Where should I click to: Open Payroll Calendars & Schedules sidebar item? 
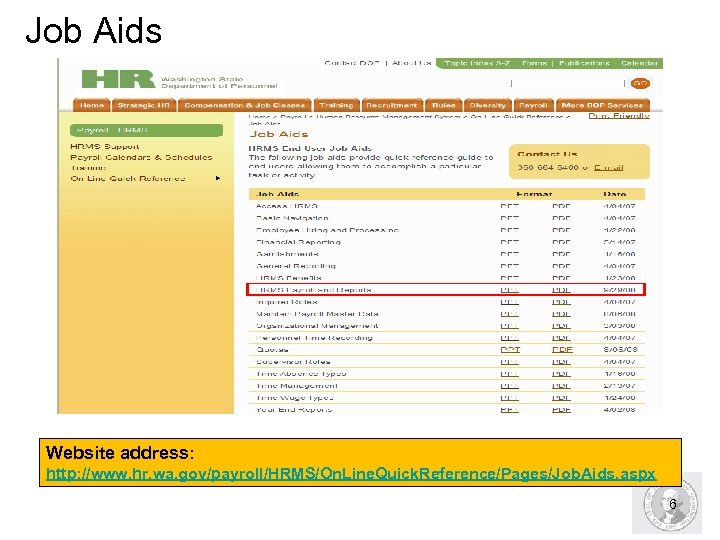(x=141, y=157)
